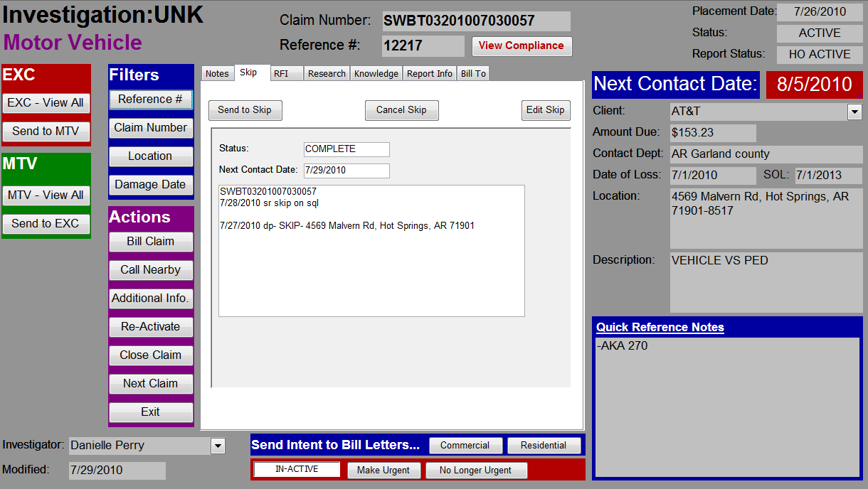Select the Research tab
This screenshot has width=868, height=489.
tap(327, 73)
